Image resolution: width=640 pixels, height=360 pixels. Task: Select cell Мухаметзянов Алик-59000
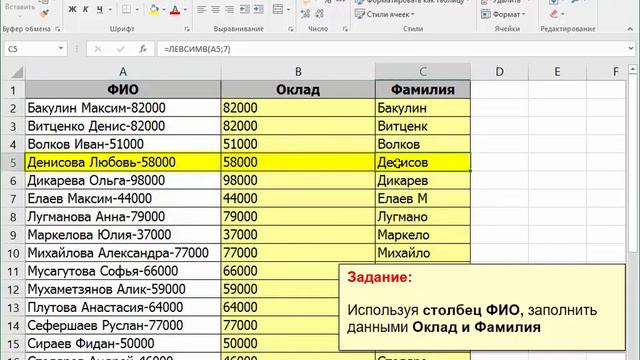[x=123, y=289]
